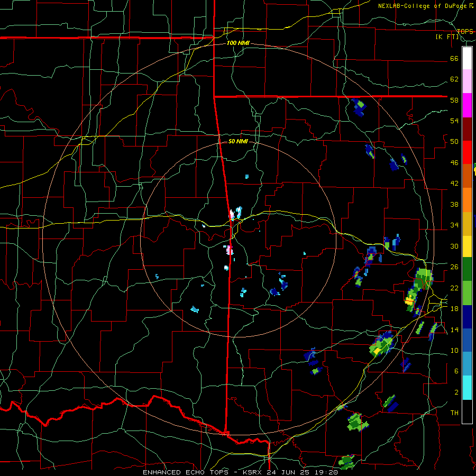Click the legend value '50'
This screenshot has width=476, height=476.
pos(454,142)
